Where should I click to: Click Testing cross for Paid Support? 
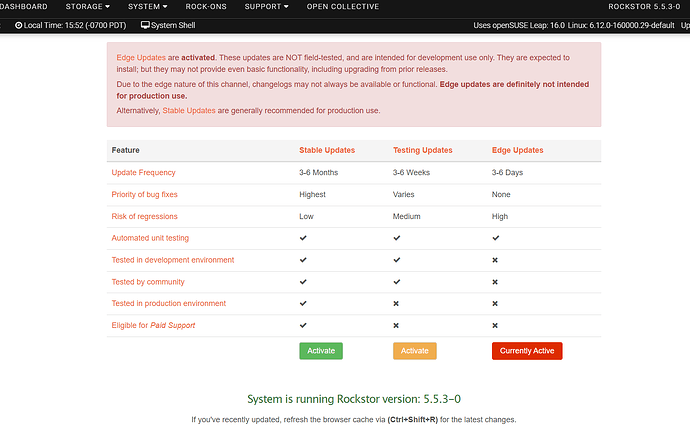(396, 326)
